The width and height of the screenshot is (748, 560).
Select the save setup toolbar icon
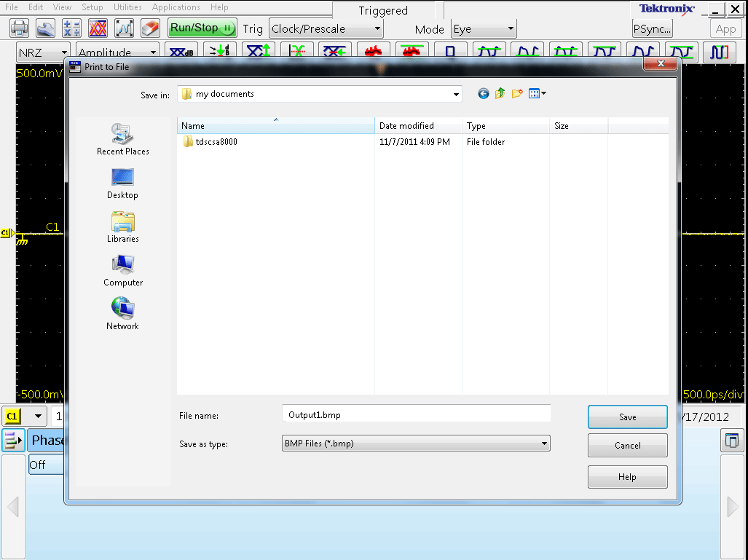click(x=44, y=28)
